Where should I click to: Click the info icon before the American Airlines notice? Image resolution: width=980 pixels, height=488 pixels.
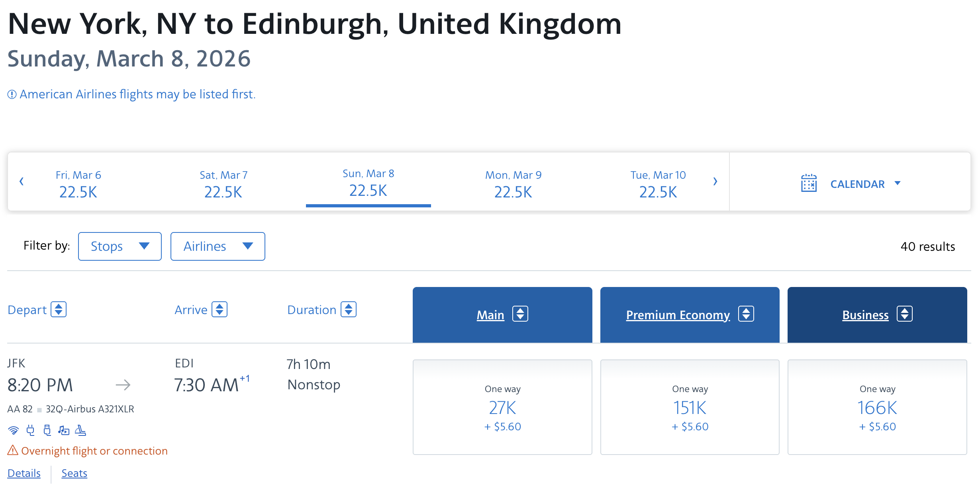click(11, 94)
